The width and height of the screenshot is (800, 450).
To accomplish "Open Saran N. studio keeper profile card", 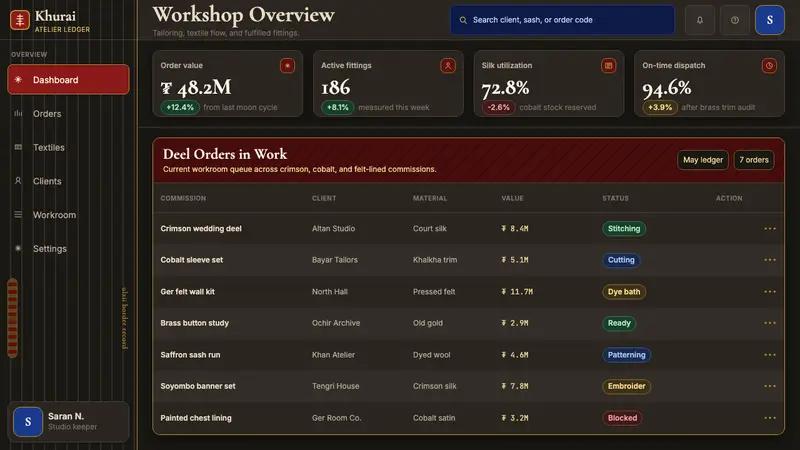I will coord(68,421).
